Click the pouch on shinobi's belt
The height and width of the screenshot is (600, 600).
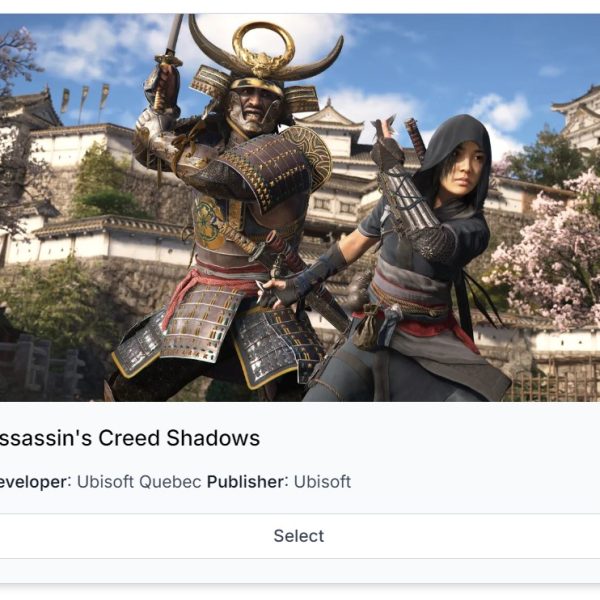pyautogui.click(x=367, y=327)
